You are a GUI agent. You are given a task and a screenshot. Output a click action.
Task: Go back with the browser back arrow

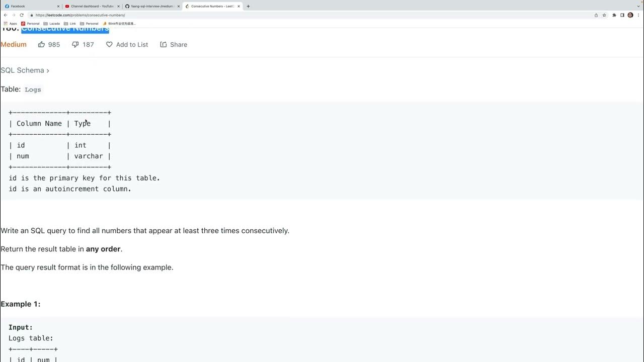click(6, 15)
